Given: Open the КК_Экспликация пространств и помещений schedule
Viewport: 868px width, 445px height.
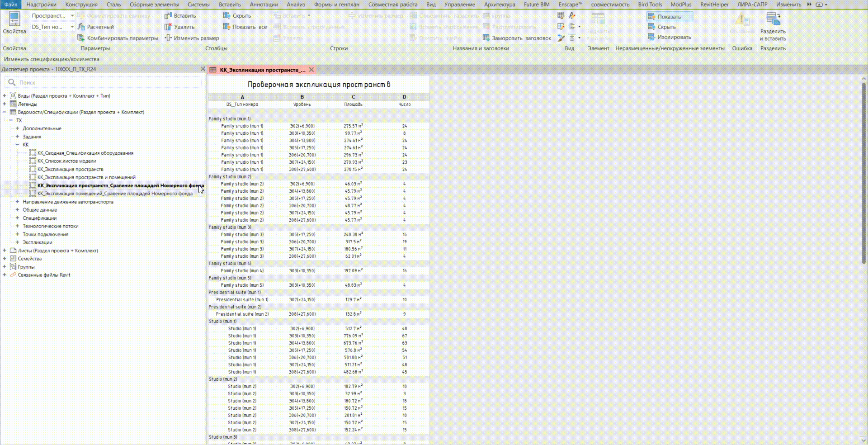Looking at the screenshot, I should (86, 177).
